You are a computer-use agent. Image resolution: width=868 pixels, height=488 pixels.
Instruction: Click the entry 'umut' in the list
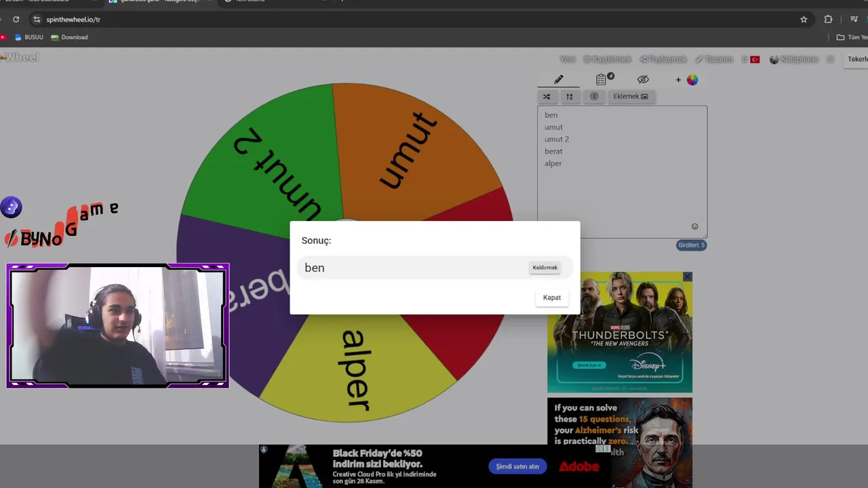pyautogui.click(x=553, y=127)
